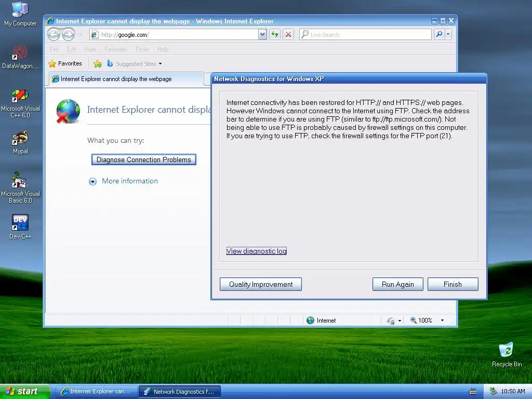Open the Favorites menu in menu bar
Image resolution: width=532 pixels, height=399 pixels.
click(115, 49)
